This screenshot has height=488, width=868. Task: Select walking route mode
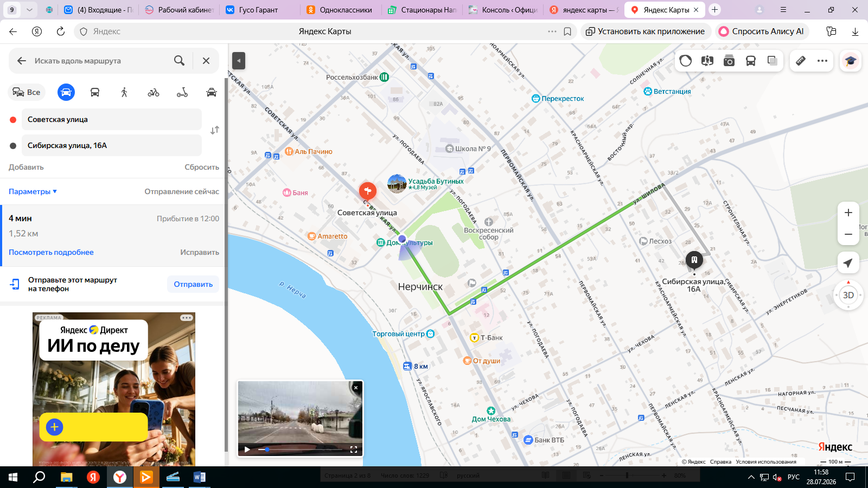click(x=124, y=92)
